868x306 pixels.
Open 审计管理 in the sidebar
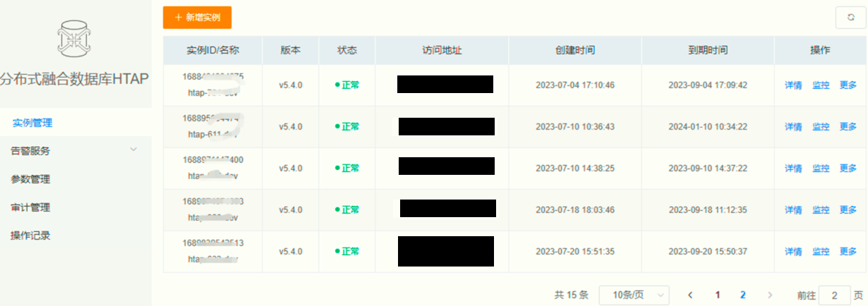point(30,207)
